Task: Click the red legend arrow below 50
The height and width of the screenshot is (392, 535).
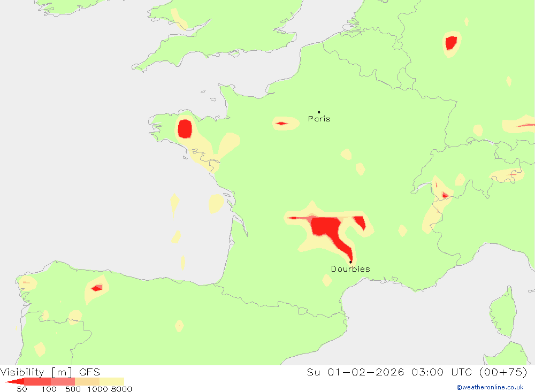Action: 14,381
